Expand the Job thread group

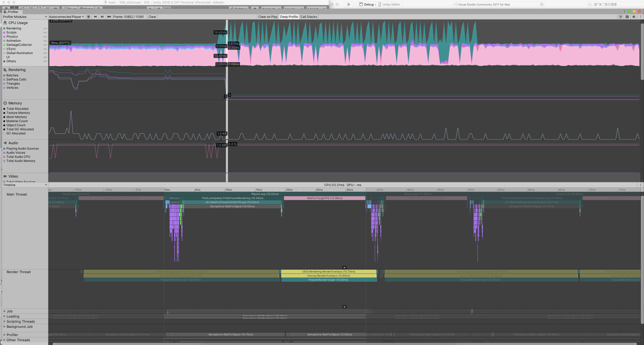pos(4,311)
